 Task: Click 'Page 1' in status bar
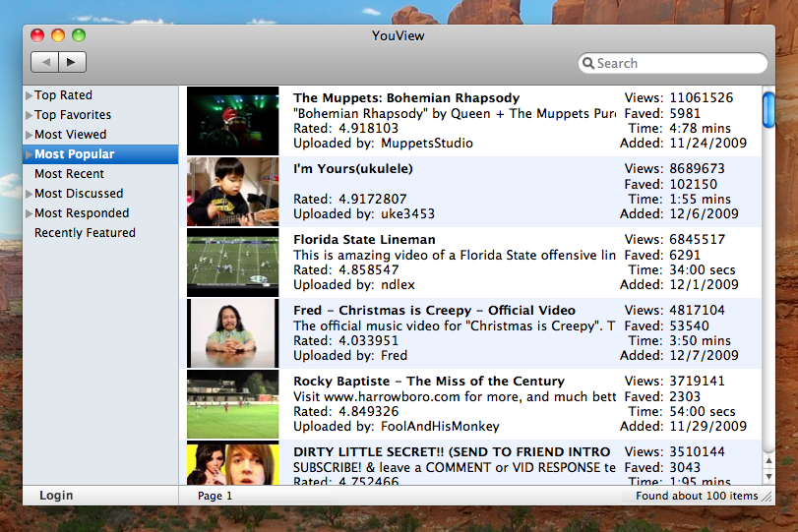(x=215, y=496)
